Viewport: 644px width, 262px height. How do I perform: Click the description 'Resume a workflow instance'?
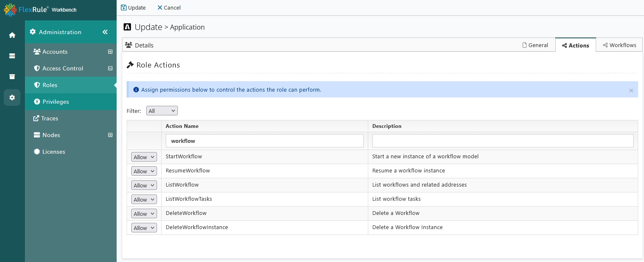coord(409,171)
